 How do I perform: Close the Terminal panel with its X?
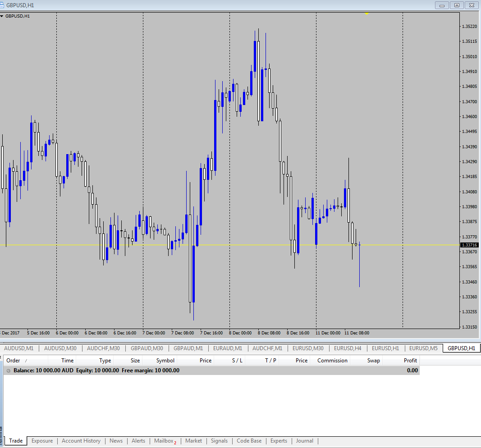point(1,357)
